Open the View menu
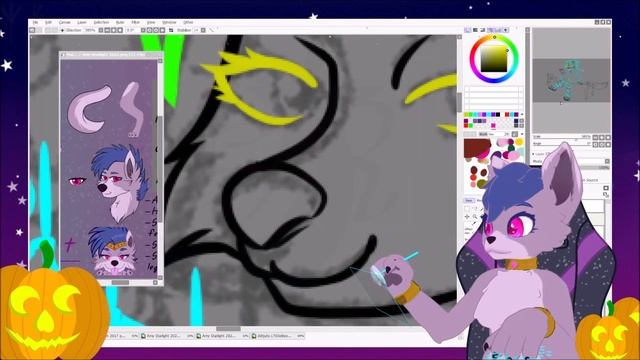The image size is (640, 360). click(x=151, y=22)
